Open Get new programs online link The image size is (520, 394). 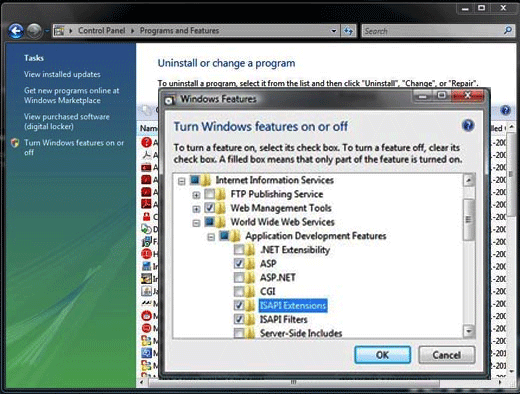pyautogui.click(x=71, y=95)
